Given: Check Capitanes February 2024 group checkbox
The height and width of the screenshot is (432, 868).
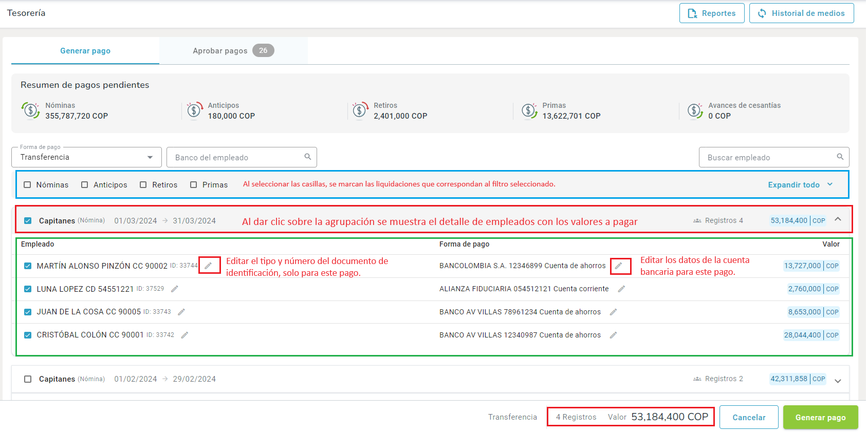Looking at the screenshot, I should (28, 379).
